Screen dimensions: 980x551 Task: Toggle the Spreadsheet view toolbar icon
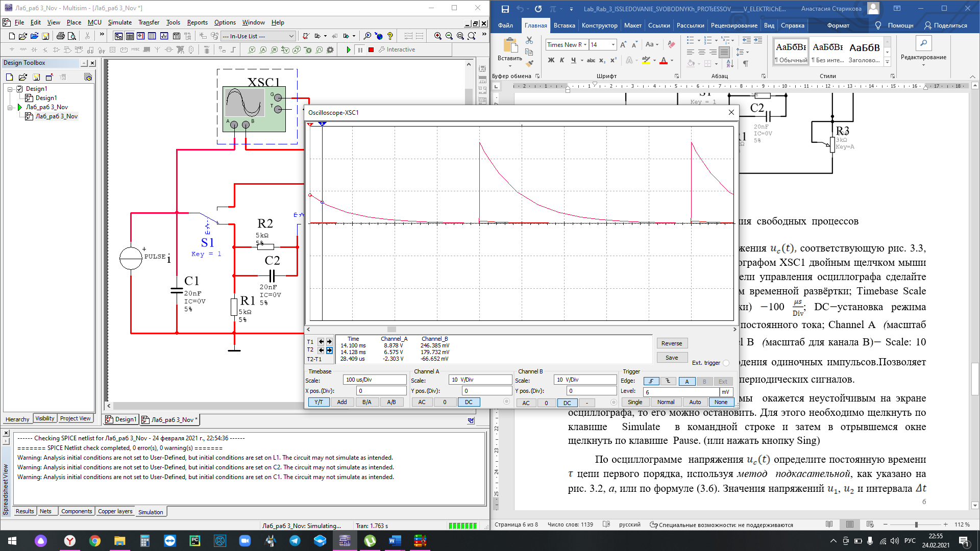tap(130, 36)
